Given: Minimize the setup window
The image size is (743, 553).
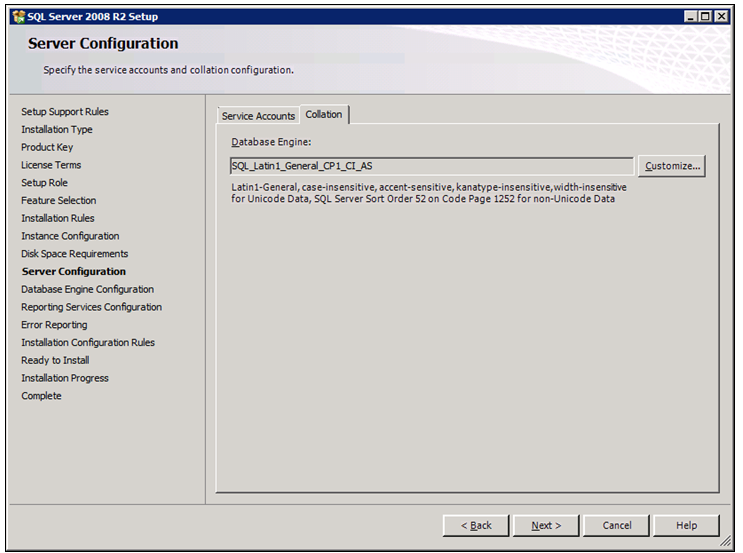Looking at the screenshot, I should [x=691, y=17].
